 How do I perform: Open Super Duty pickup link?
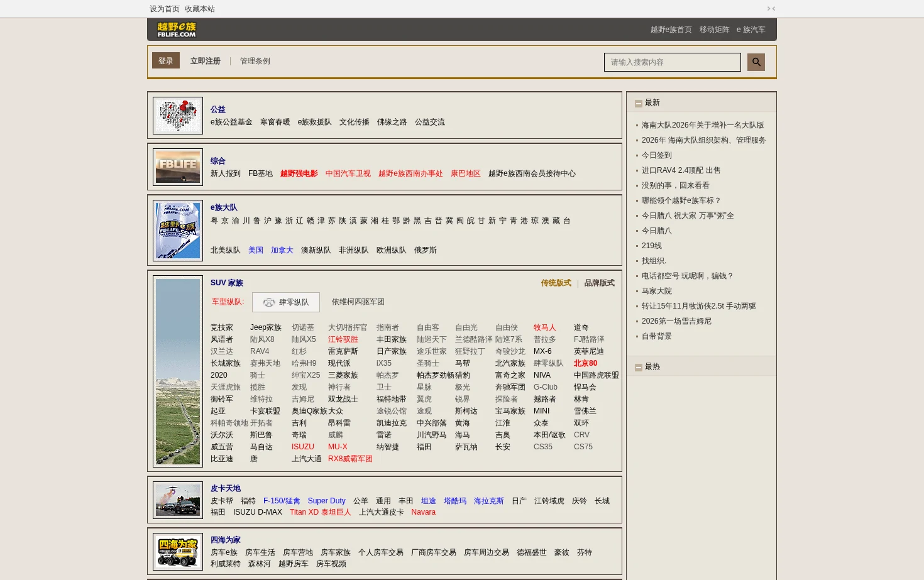click(x=327, y=501)
